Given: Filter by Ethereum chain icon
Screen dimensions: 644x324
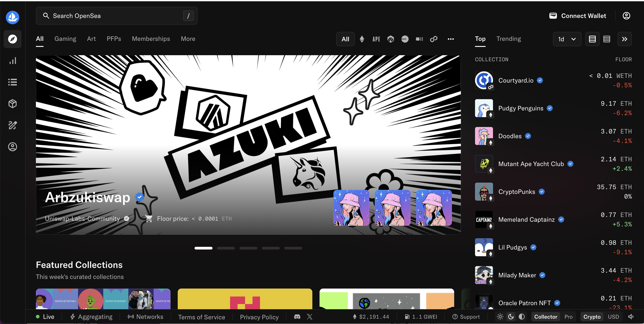Looking at the screenshot, I should coord(362,39).
